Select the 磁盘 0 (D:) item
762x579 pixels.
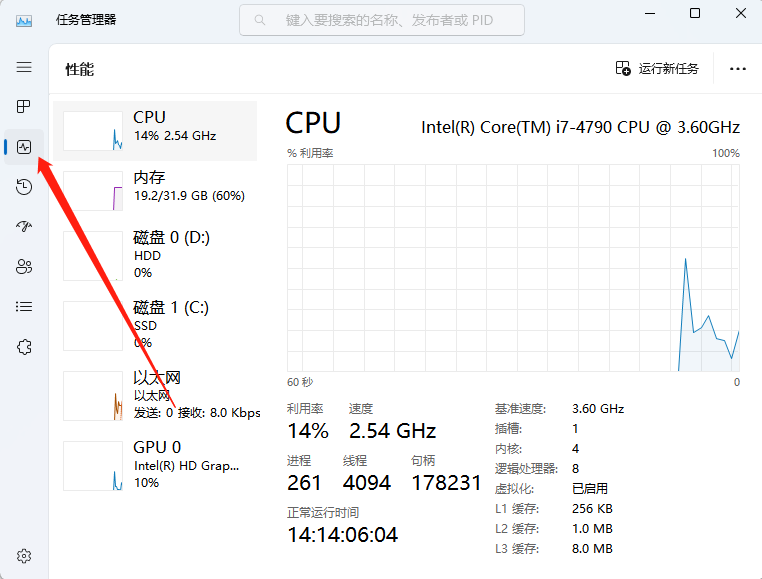tap(155, 256)
